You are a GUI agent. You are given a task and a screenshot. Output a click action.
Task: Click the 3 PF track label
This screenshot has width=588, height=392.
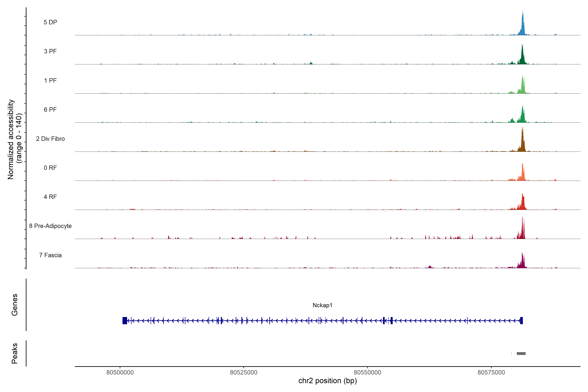[x=50, y=51]
